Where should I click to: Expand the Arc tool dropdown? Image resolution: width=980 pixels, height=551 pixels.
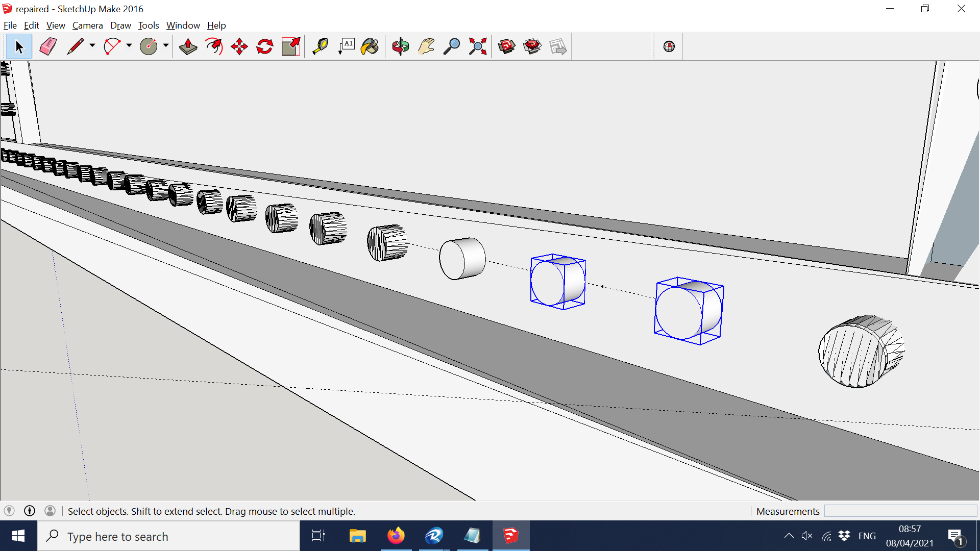point(129,46)
